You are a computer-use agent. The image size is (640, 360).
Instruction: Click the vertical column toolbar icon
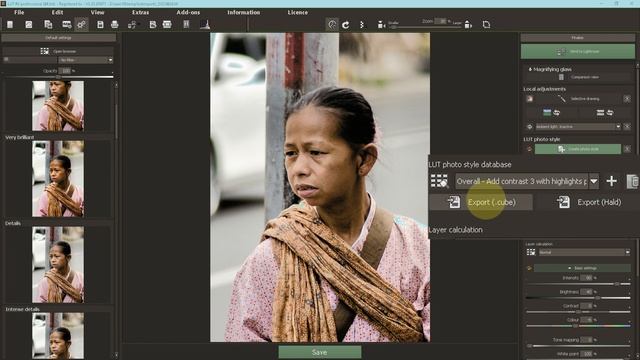click(x=186, y=24)
